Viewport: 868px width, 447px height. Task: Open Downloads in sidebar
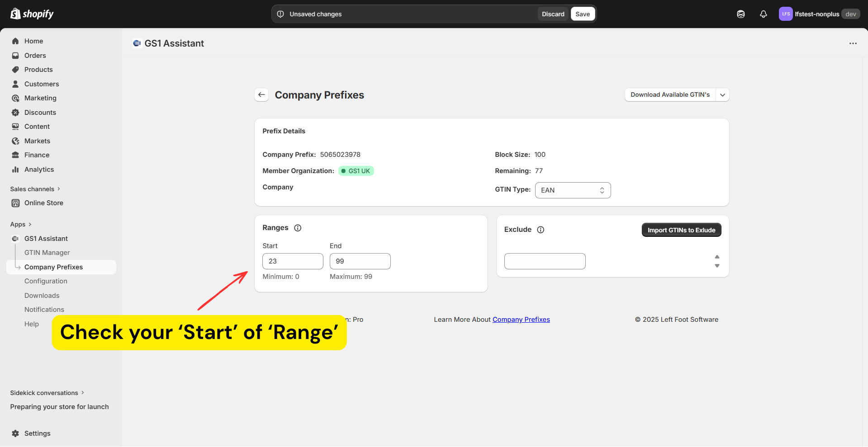(x=42, y=296)
